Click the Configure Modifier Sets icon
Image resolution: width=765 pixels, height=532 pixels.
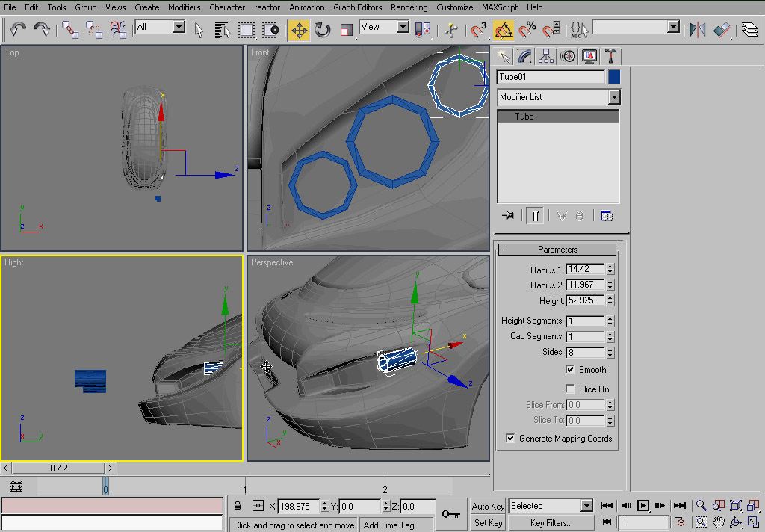[x=607, y=216]
